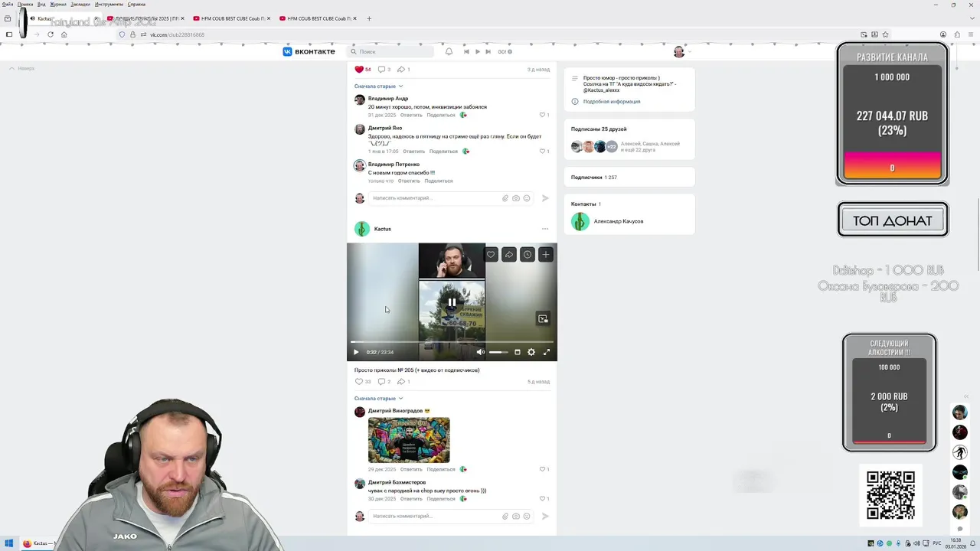This screenshot has height=551, width=980.
Task: Expand Сначала старые sort above Владимир Андр comment
Action: click(378, 86)
